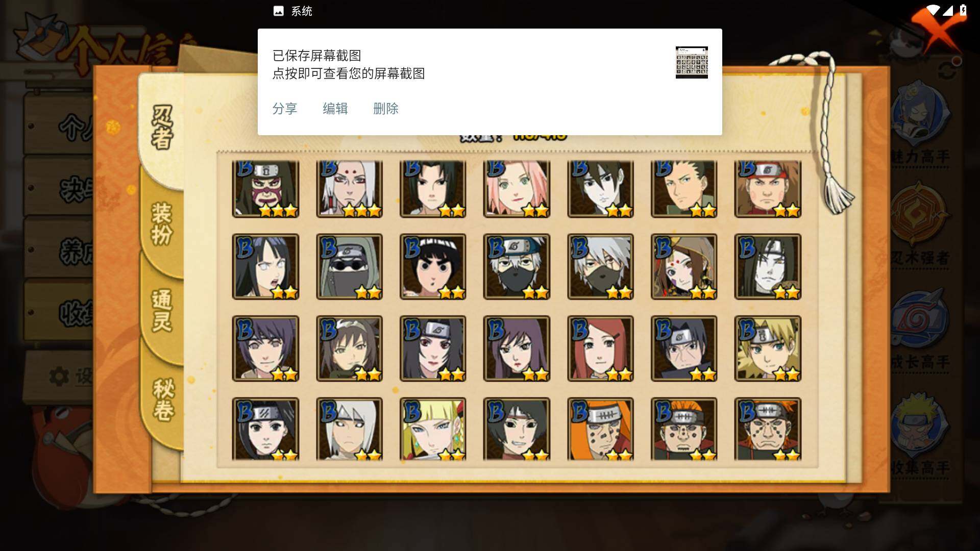This screenshot has width=980, height=551.
Task: Switch to the 装扮 side tab
Action: 161,223
